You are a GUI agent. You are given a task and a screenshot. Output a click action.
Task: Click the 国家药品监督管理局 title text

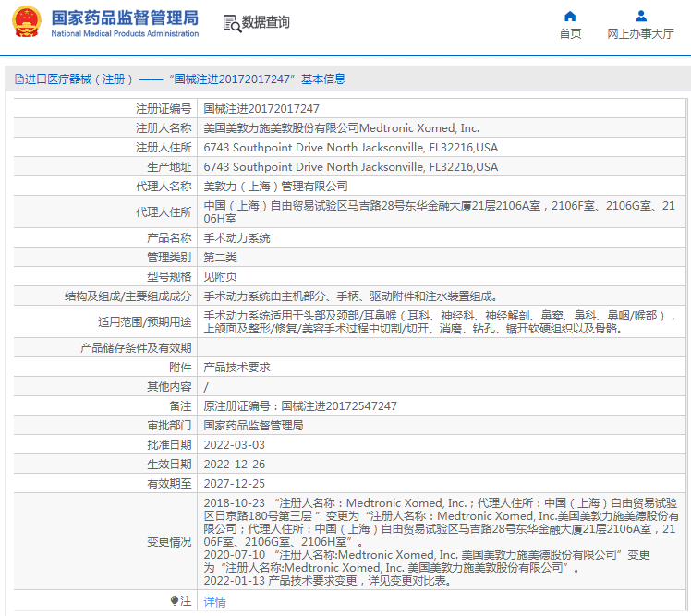coord(125,17)
